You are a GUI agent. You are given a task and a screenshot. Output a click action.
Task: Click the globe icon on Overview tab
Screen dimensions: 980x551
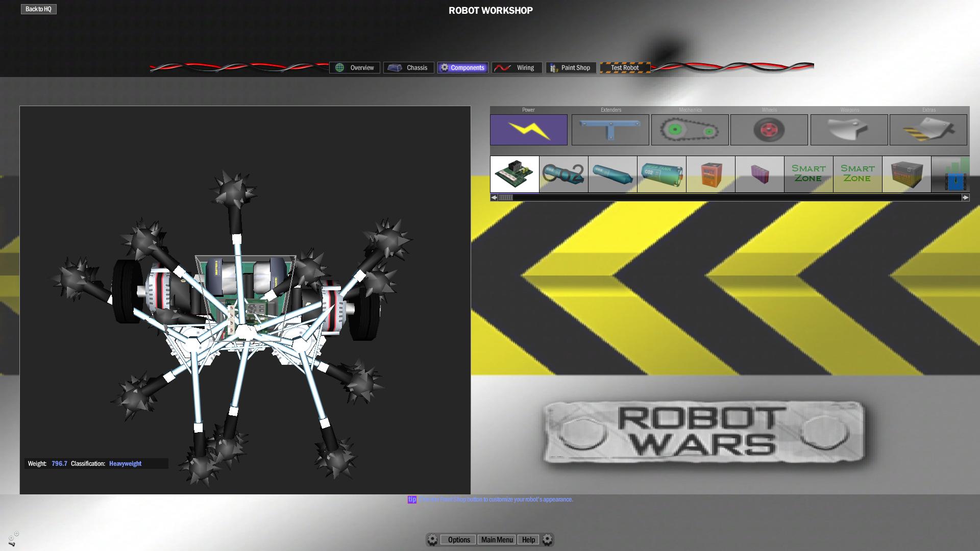click(x=340, y=68)
